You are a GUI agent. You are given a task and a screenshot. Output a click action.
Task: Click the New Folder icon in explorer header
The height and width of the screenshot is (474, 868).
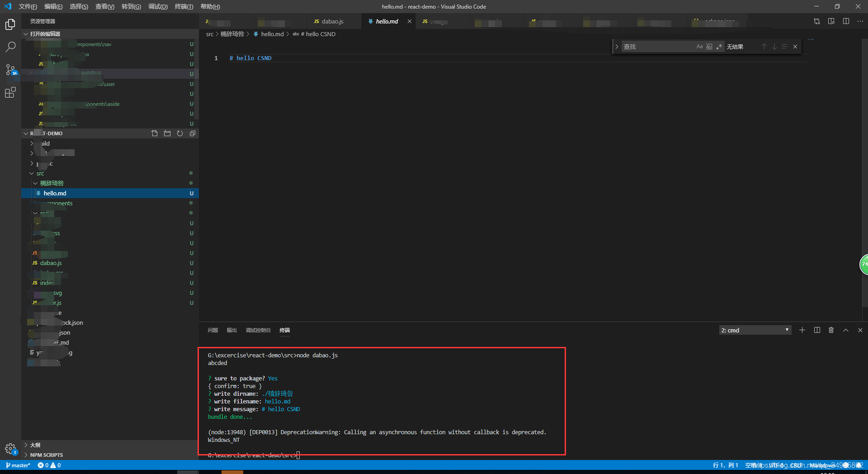point(167,133)
